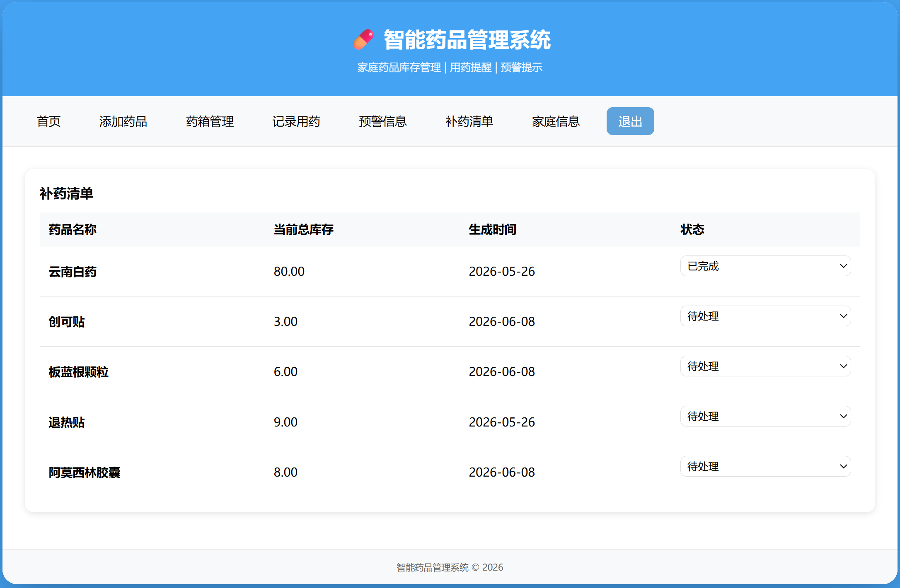Click stock value 3.00
This screenshot has height=588, width=900.
285,322
